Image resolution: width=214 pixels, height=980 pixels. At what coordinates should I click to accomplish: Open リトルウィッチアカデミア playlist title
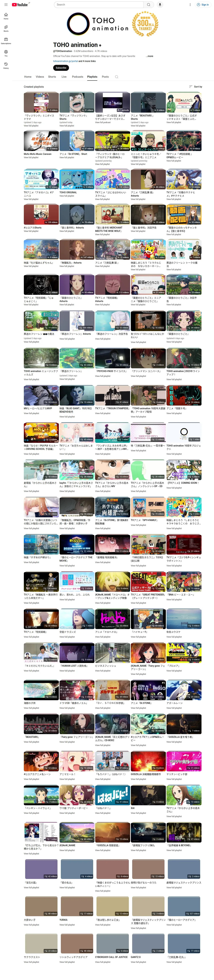click(x=74, y=957)
